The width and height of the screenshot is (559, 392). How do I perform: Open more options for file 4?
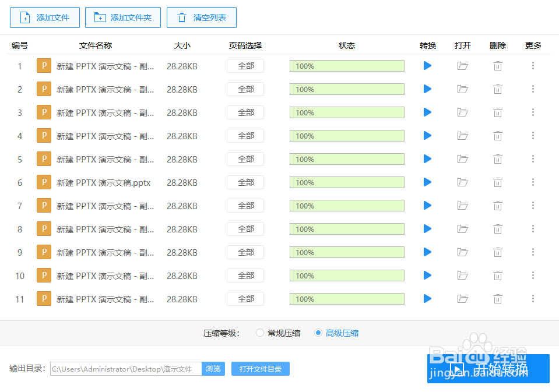pos(532,136)
